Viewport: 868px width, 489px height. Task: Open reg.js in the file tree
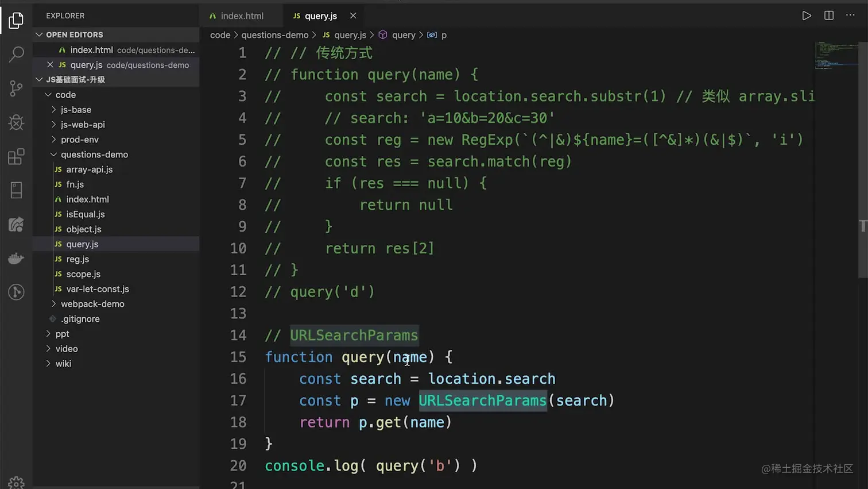click(x=116, y=259)
